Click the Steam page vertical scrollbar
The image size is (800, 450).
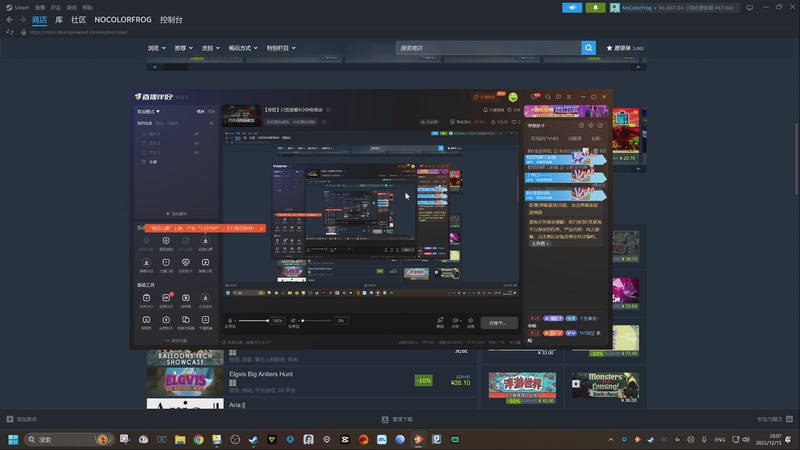click(796, 158)
